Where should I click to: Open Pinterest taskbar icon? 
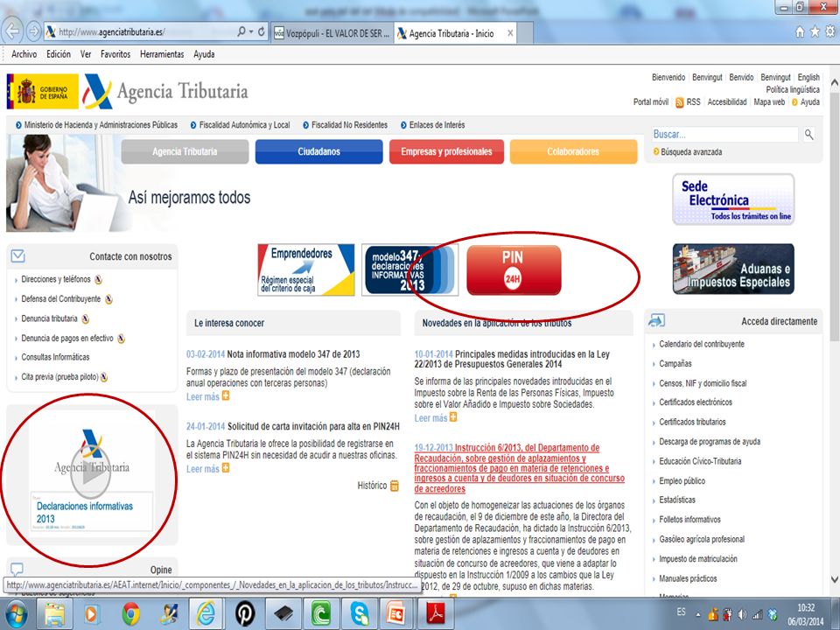point(245,614)
